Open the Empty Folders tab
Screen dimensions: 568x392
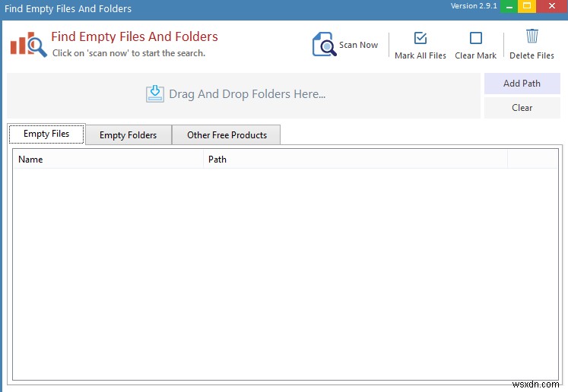point(129,135)
